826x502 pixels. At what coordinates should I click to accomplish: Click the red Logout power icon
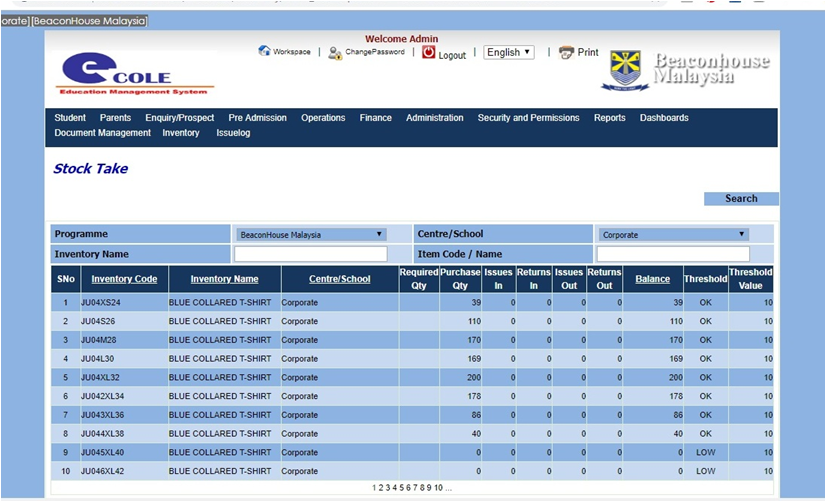click(x=429, y=52)
